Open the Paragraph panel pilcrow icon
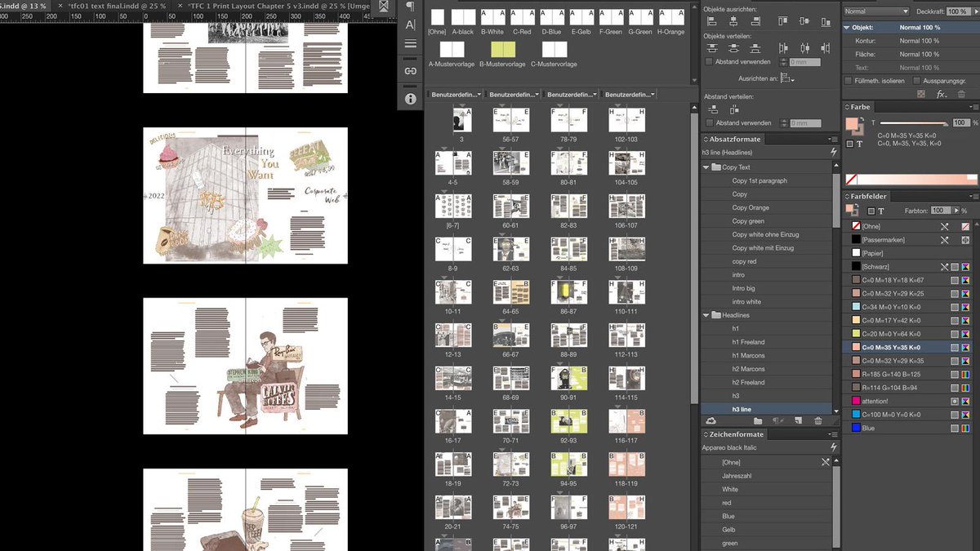The width and height of the screenshot is (980, 551). 410,6
